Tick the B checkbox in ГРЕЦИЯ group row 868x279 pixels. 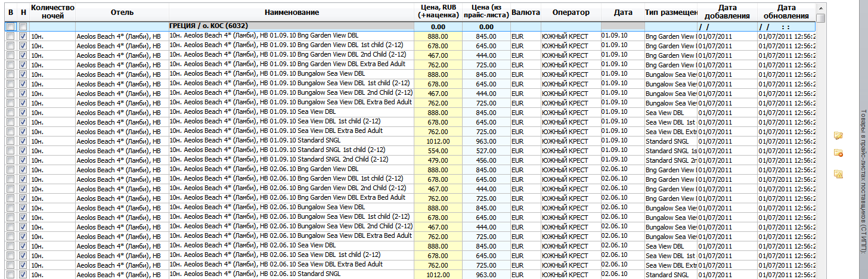[10, 27]
